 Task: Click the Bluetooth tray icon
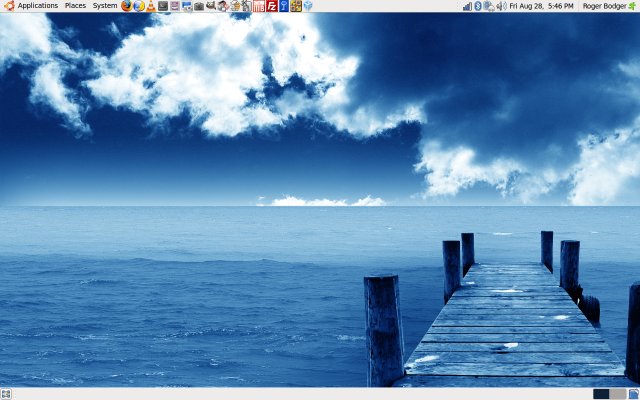pyautogui.click(x=477, y=6)
